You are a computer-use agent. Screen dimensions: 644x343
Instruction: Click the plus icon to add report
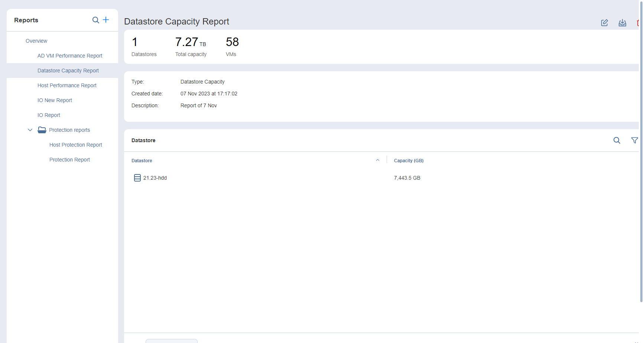[106, 20]
